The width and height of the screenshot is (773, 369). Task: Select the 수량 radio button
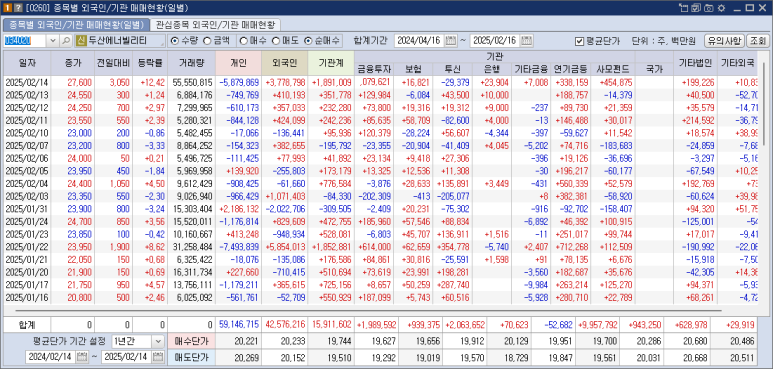point(174,41)
